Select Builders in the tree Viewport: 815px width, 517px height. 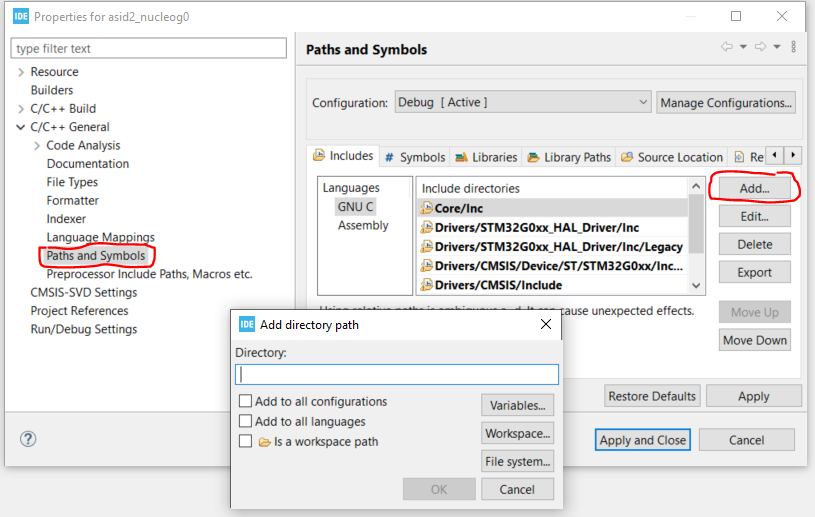51,90
